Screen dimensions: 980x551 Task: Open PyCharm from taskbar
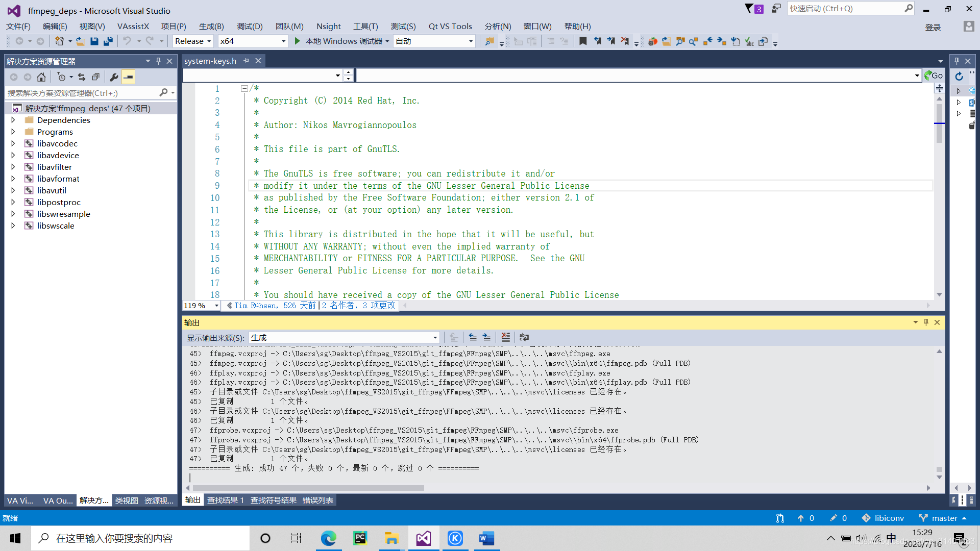tap(360, 538)
